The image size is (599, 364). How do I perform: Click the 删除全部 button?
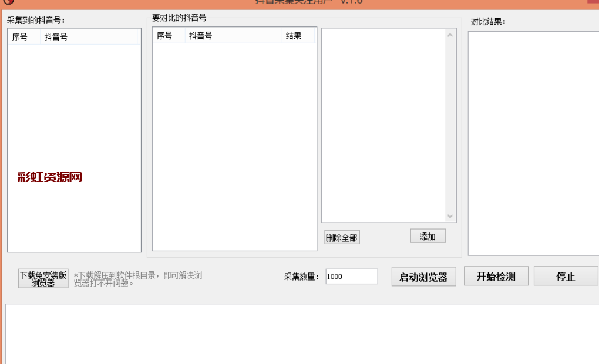pyautogui.click(x=342, y=238)
